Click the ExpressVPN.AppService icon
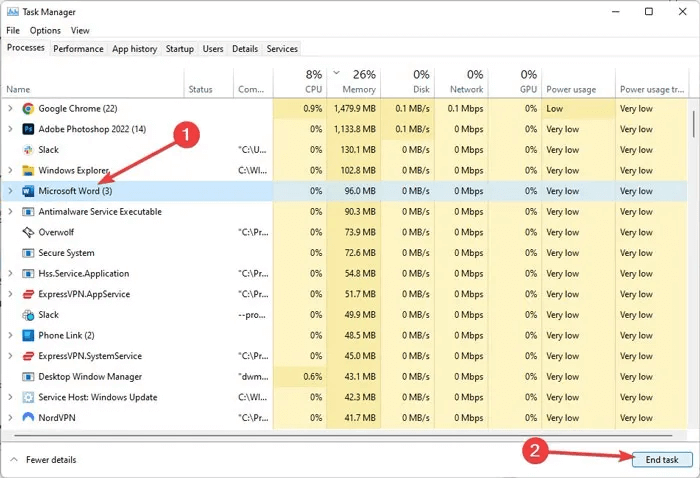This screenshot has width=700, height=478. [x=28, y=294]
